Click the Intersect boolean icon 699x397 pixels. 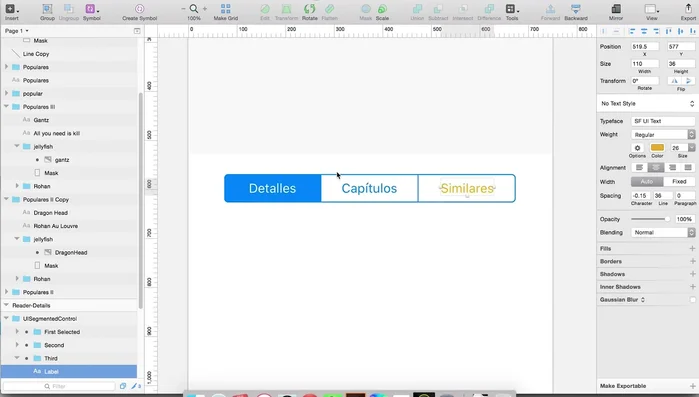pos(463,9)
